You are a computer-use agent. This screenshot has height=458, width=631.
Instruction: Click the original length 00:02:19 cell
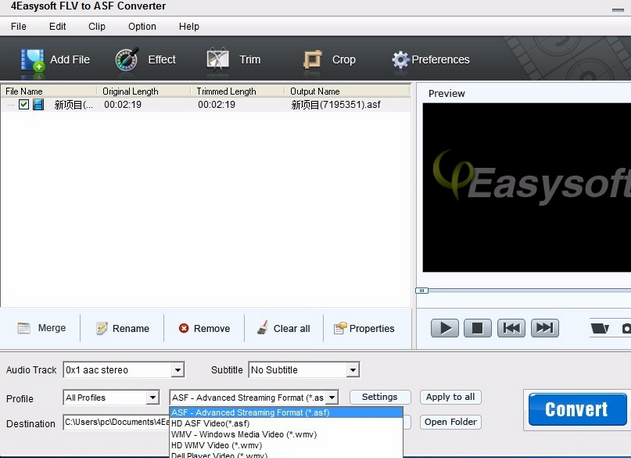click(123, 105)
